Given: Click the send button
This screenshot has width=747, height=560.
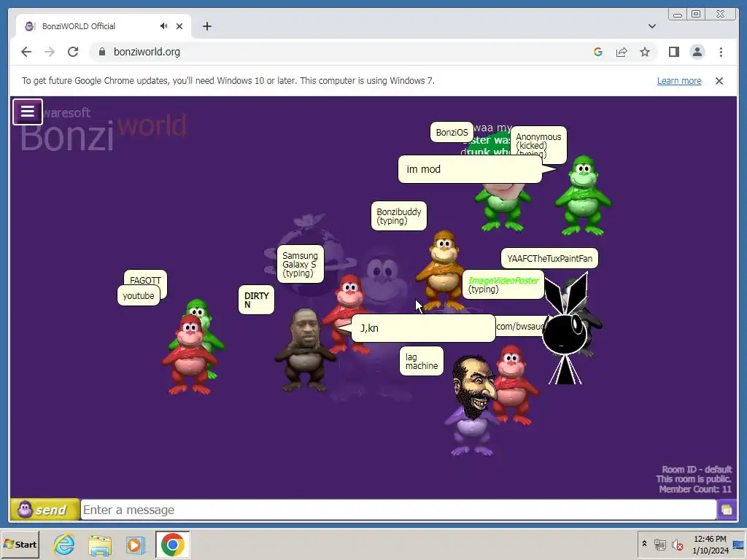Looking at the screenshot, I should click(x=44, y=510).
